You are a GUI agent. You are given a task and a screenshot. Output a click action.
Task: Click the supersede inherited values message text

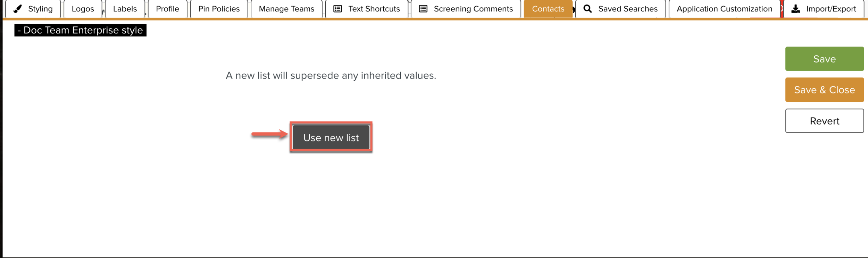[x=331, y=75]
